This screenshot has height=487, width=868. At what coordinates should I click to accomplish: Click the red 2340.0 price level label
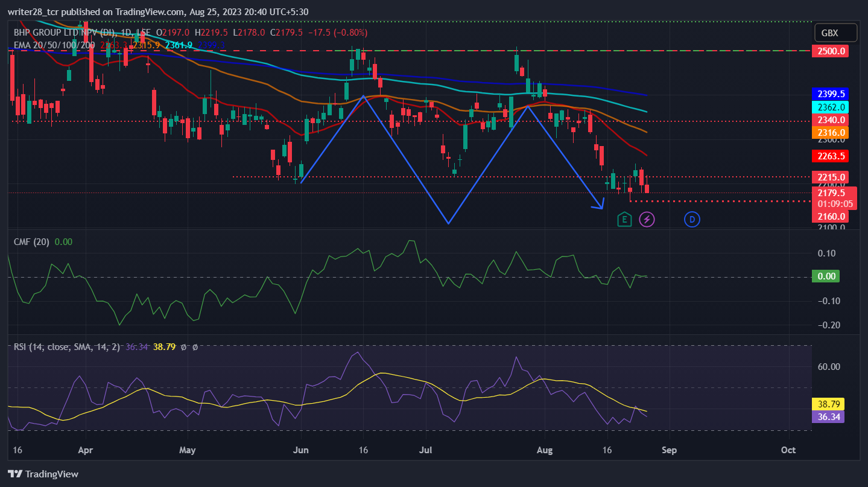831,120
